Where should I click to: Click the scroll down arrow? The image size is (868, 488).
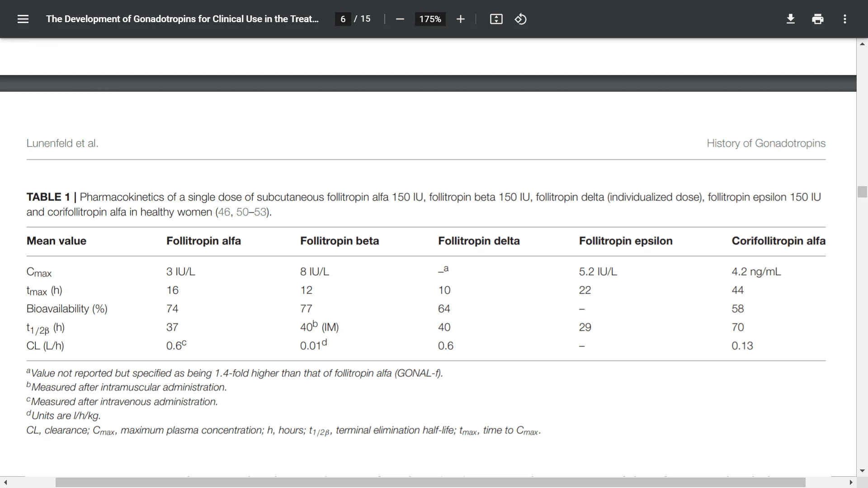click(x=862, y=471)
